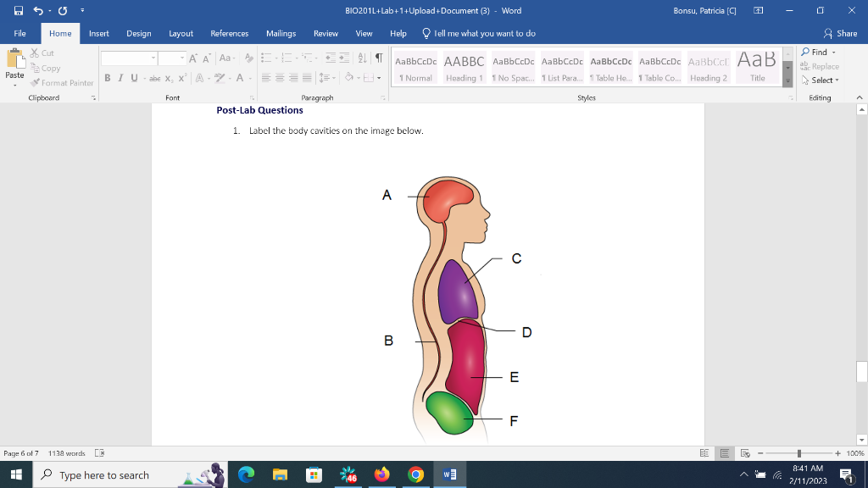This screenshot has height=488, width=868.
Task: Click the Redo/Repeat arrow icon
Action: (x=63, y=10)
